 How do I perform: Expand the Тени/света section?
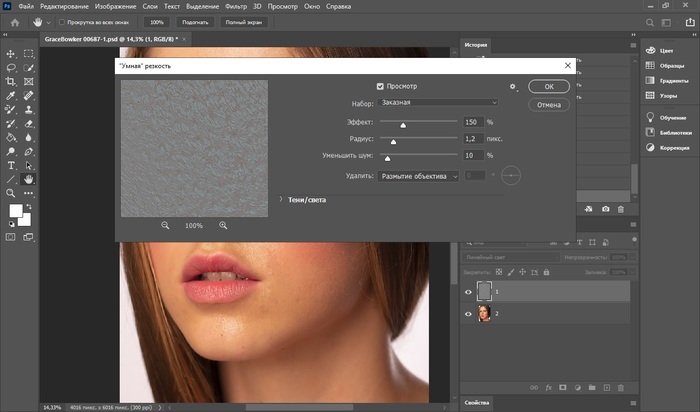tap(281, 200)
